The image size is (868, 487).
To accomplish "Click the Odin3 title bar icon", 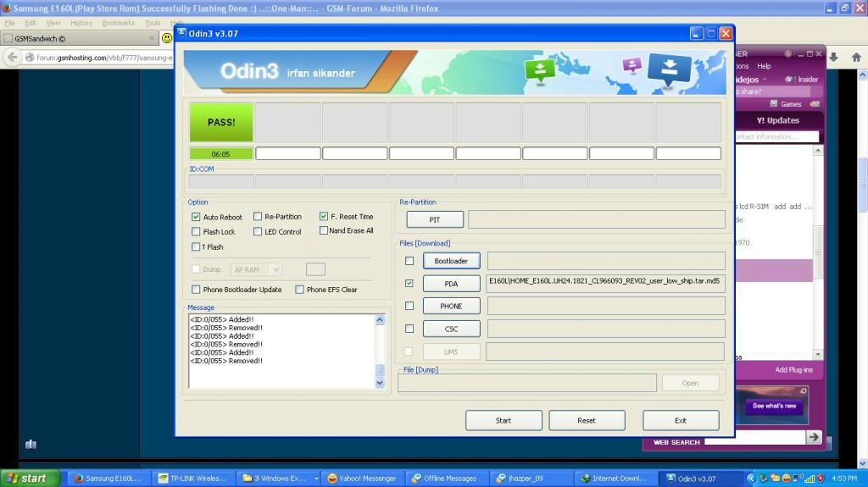I will pyautogui.click(x=181, y=33).
